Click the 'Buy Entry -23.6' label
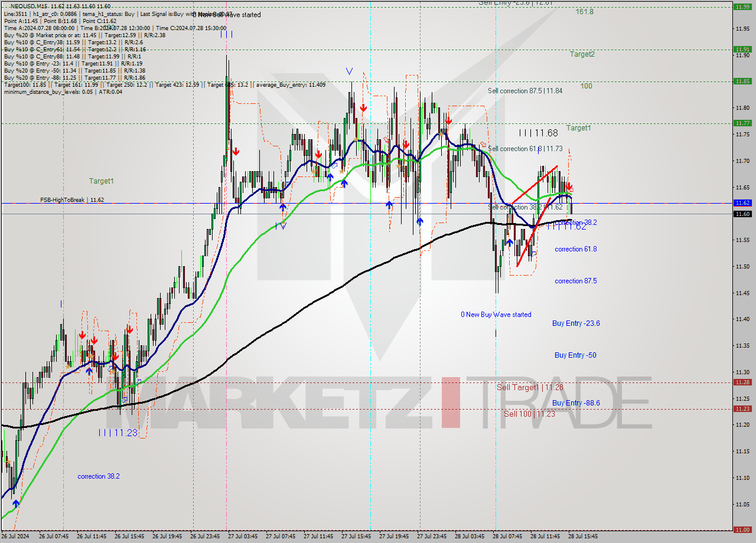 576,323
